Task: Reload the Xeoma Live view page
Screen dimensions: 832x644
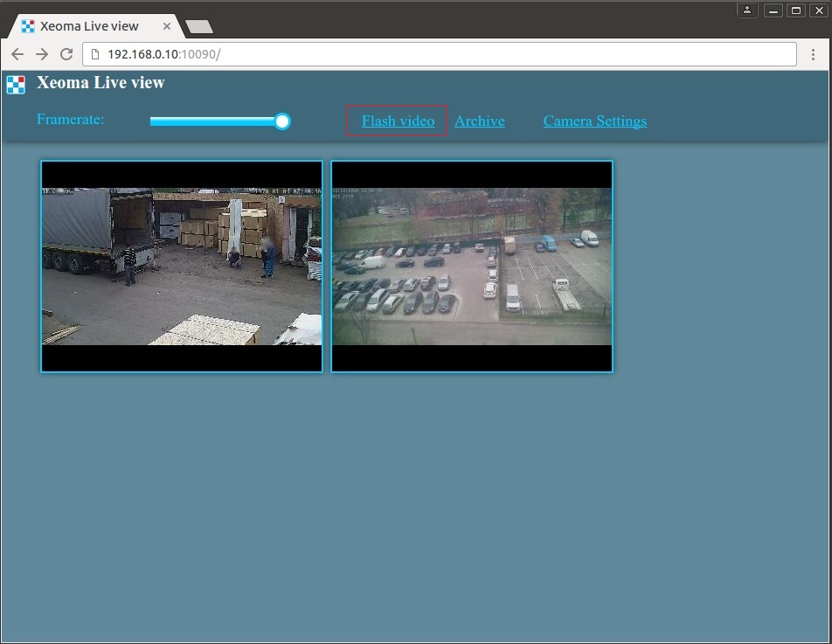Action: pos(66,54)
